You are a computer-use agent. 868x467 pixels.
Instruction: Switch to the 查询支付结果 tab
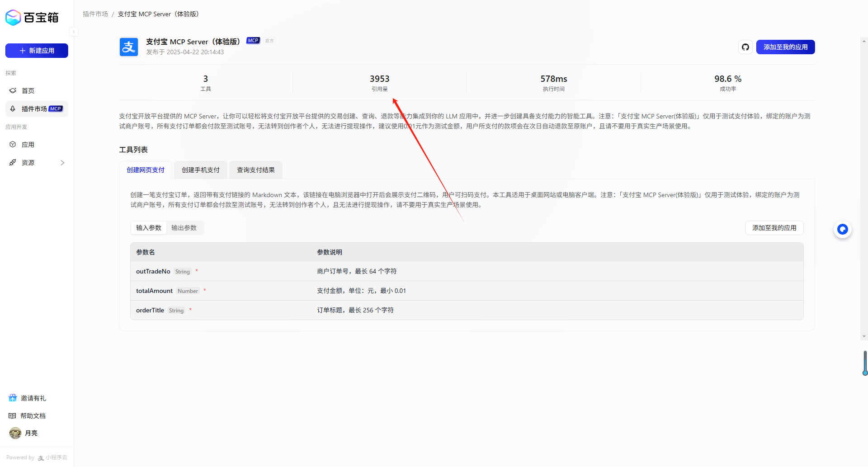coord(256,170)
